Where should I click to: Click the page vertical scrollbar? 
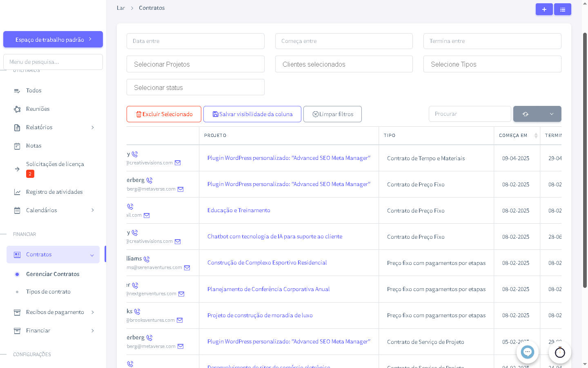585,159
